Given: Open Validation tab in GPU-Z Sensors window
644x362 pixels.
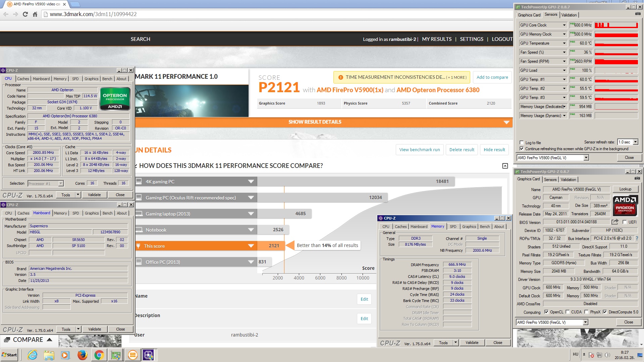Looking at the screenshot, I should tap(569, 15).
